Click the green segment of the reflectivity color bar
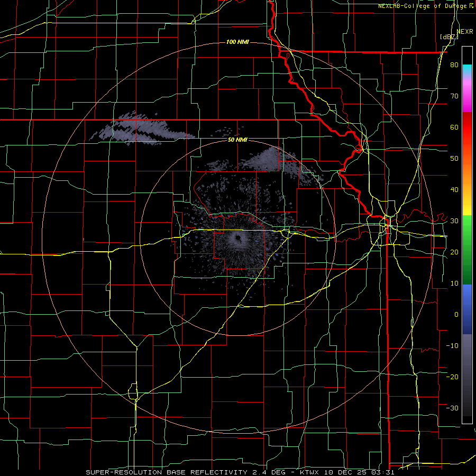 pos(467,250)
